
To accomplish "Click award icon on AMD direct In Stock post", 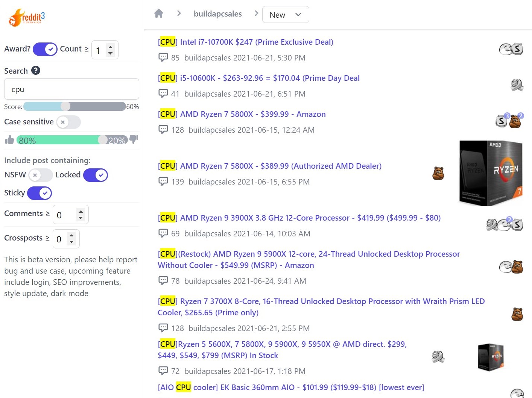I will click(x=438, y=357).
